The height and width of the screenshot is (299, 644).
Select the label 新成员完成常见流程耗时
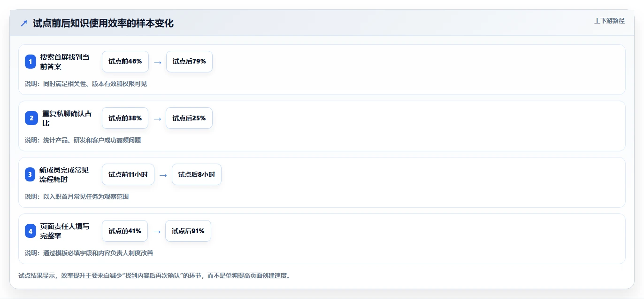coord(64,174)
